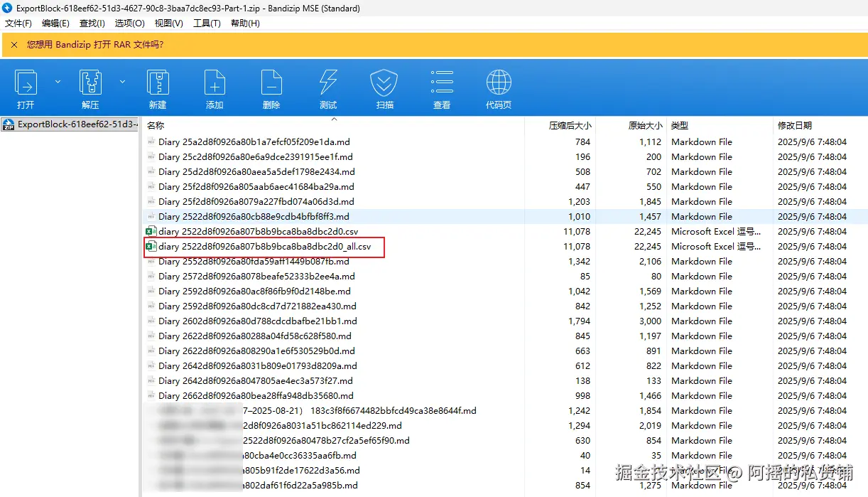Click the Add (添加) file icon

click(x=215, y=83)
